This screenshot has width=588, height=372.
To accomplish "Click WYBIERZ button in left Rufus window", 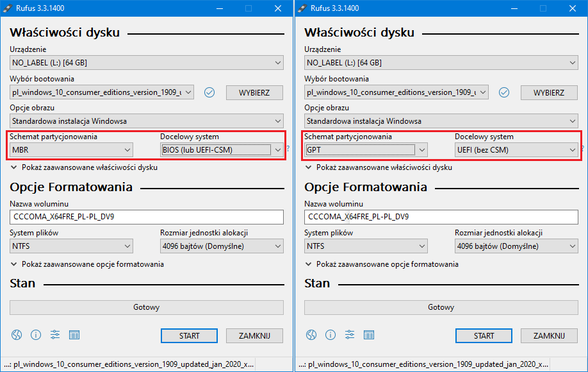I will coord(255,93).
